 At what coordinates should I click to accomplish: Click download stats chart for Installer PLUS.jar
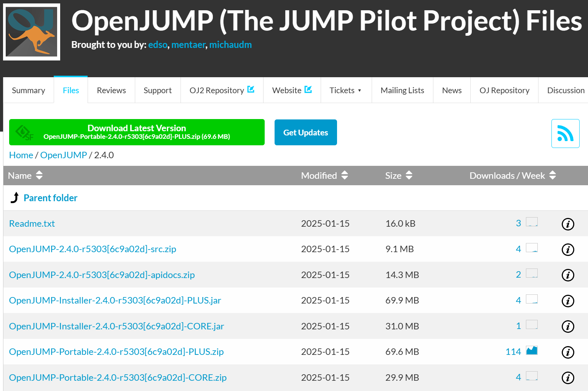click(x=532, y=299)
